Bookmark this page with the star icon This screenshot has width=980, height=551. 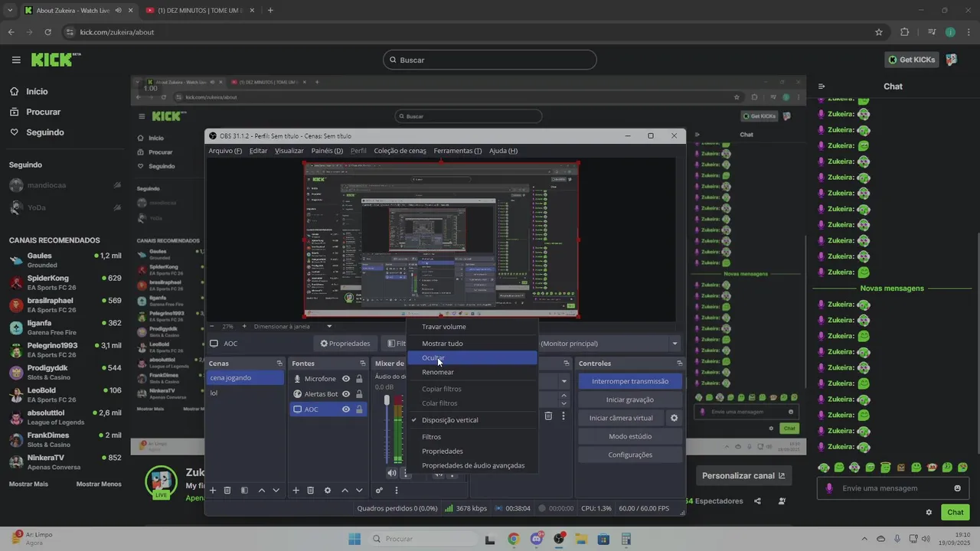click(879, 32)
